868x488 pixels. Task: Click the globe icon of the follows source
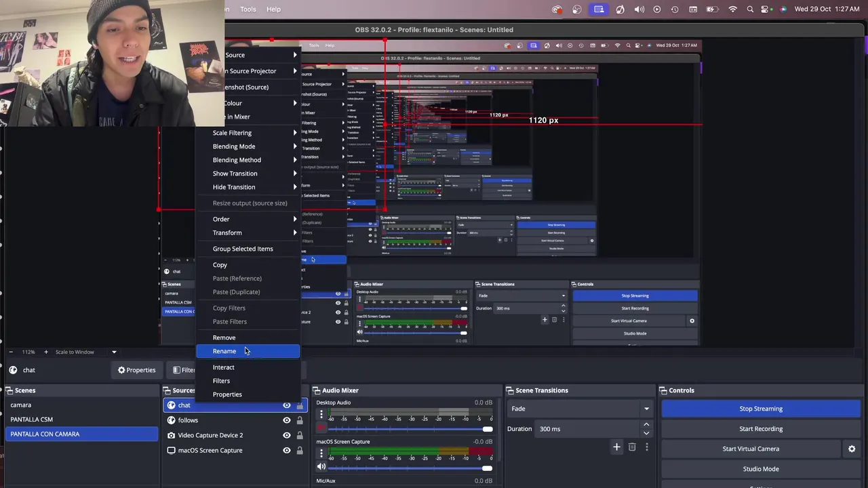[171, 420]
